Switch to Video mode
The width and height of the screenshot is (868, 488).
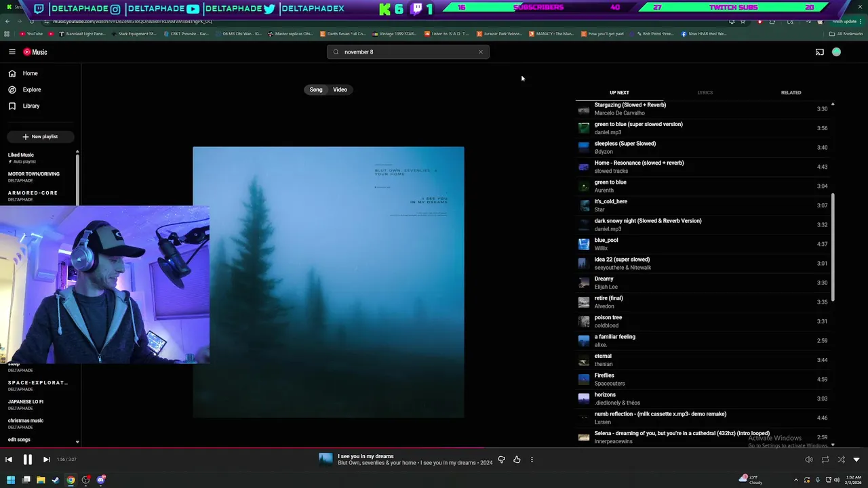[340, 89]
